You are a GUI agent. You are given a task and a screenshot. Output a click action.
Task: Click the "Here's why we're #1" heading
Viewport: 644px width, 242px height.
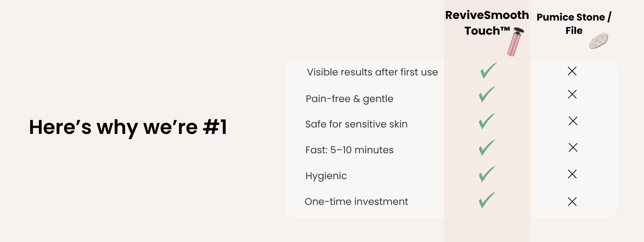point(128,127)
